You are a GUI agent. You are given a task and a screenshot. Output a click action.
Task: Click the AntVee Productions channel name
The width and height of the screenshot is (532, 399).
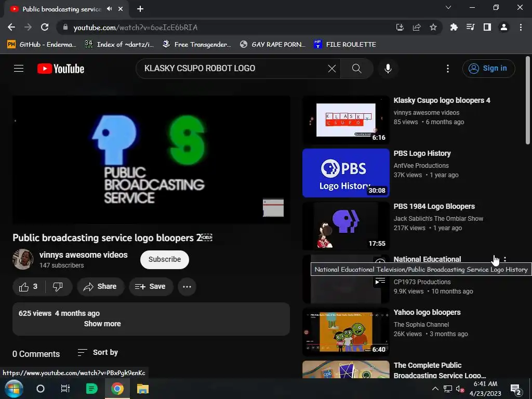421,166
